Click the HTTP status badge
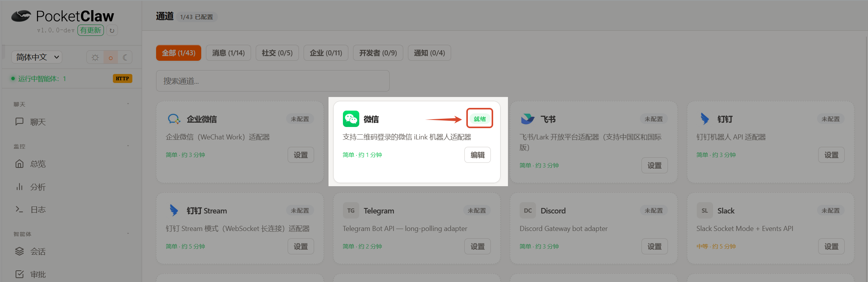The width and height of the screenshot is (868, 282). [x=123, y=79]
